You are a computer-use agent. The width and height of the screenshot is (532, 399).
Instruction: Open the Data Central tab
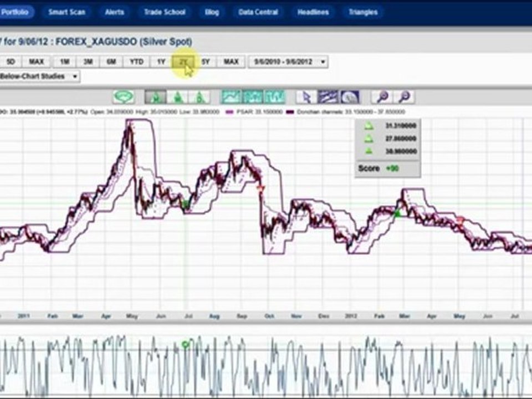258,12
